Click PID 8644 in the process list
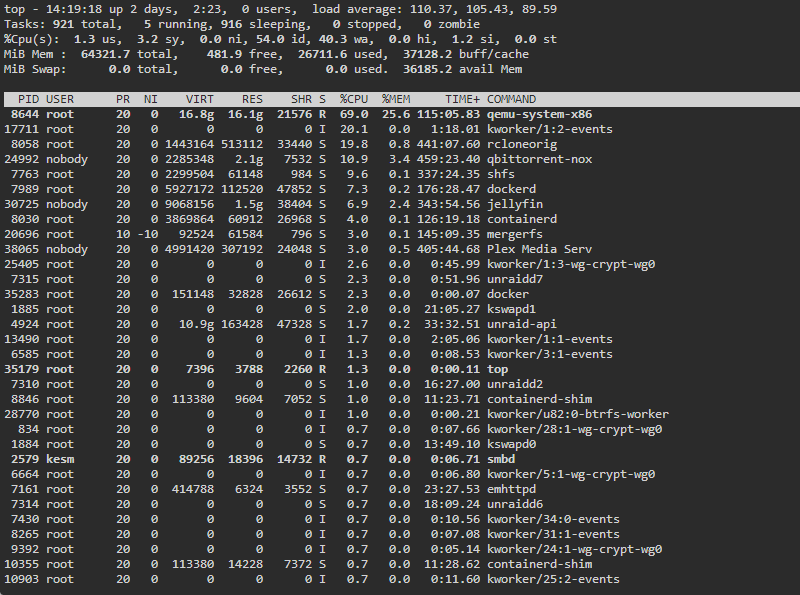800x595 pixels. pos(25,114)
